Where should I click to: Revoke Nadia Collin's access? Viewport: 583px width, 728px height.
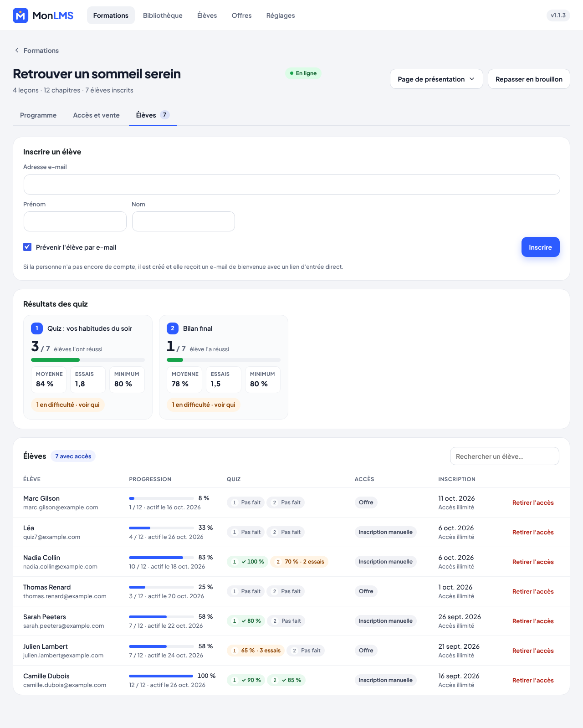coord(533,562)
